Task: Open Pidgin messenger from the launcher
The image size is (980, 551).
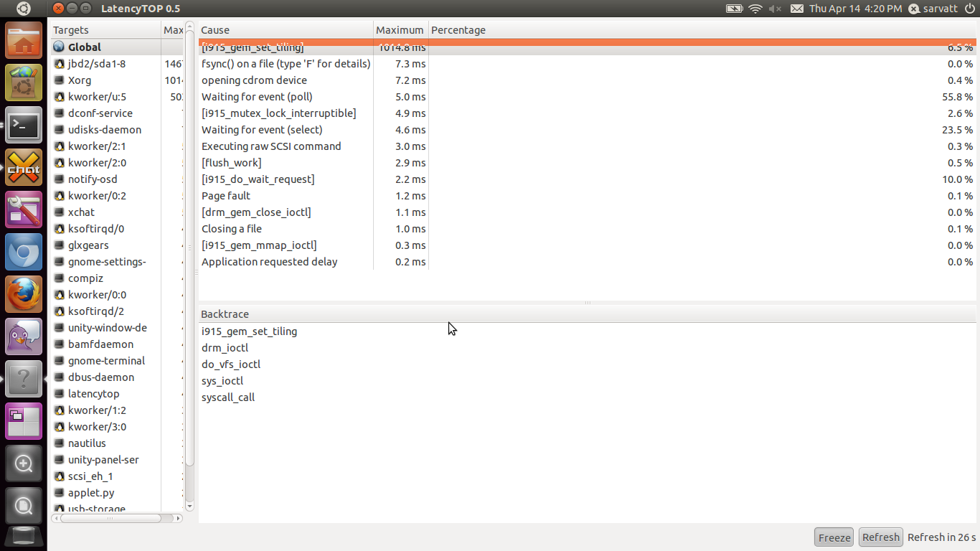Action: coord(24,336)
